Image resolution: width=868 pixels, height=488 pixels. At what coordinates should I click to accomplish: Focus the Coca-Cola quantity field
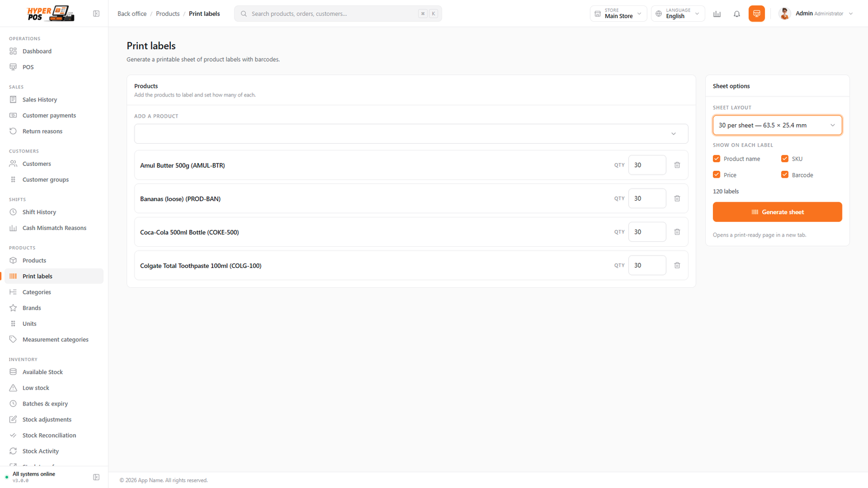coord(647,232)
